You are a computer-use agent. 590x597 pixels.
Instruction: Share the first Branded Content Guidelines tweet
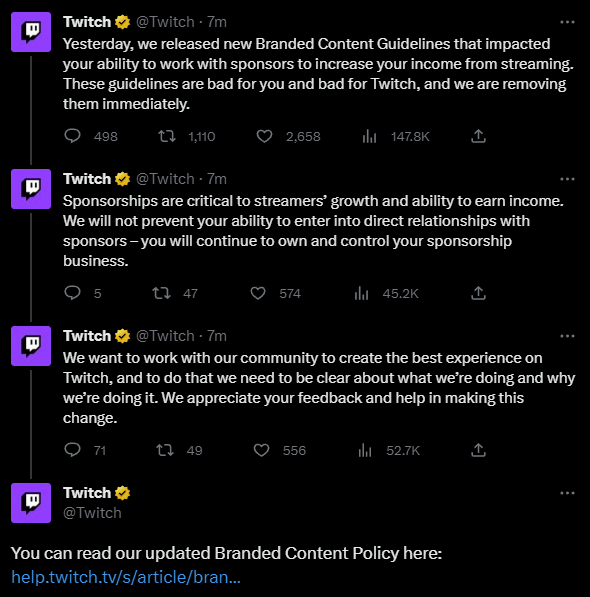478,136
